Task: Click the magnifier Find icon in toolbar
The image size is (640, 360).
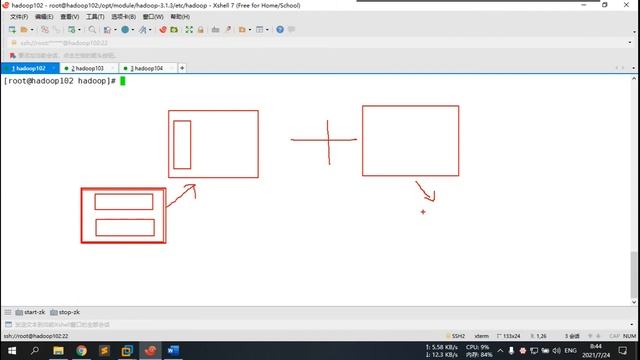Action: [92, 29]
